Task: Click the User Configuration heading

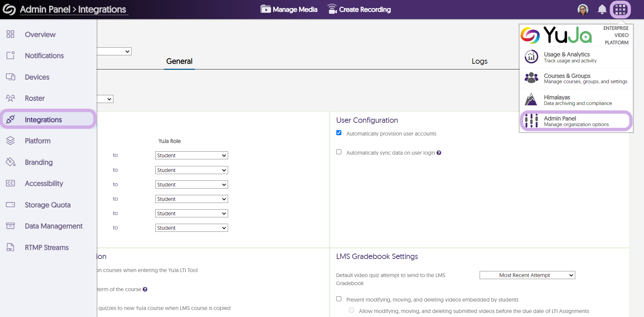Action: click(x=367, y=120)
